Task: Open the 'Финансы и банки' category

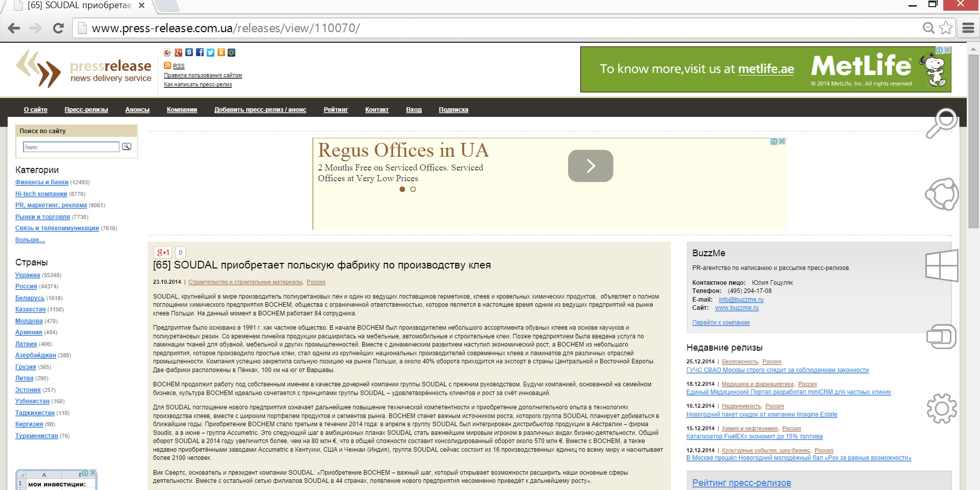Action: (42, 182)
